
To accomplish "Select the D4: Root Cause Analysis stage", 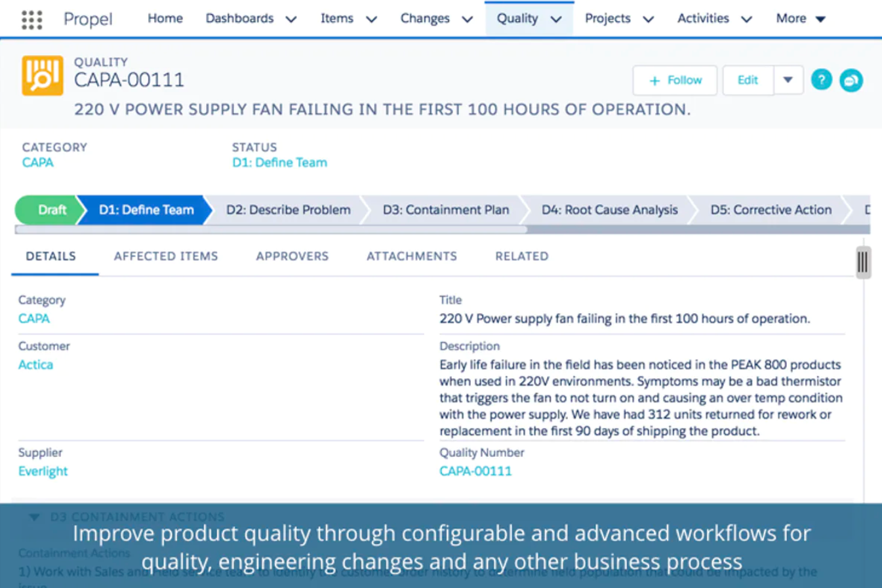I will pyautogui.click(x=609, y=210).
